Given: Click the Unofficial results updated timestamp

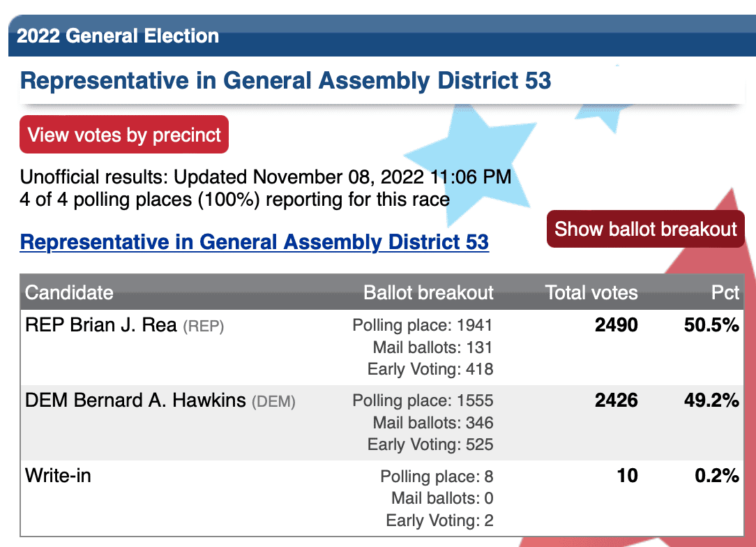Looking at the screenshot, I should click(266, 177).
